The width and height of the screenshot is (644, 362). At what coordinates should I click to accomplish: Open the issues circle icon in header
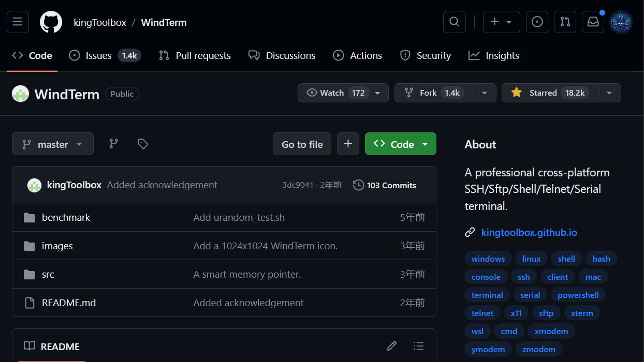click(x=537, y=22)
